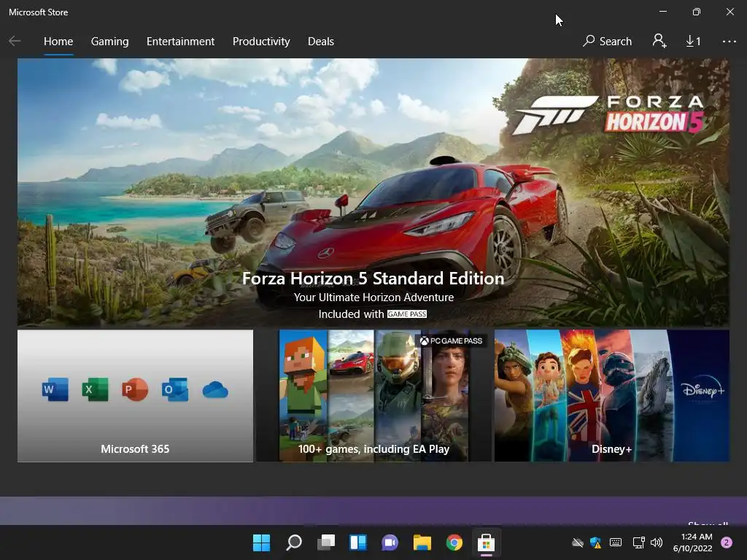This screenshot has width=747, height=560.
Task: Switch to the Gaming tab
Action: tap(109, 42)
